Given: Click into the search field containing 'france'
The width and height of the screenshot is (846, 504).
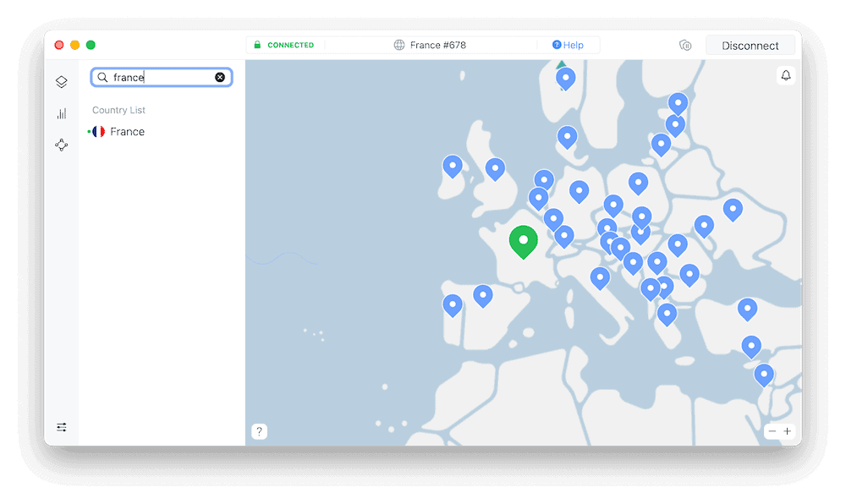Looking at the screenshot, I should click(162, 77).
